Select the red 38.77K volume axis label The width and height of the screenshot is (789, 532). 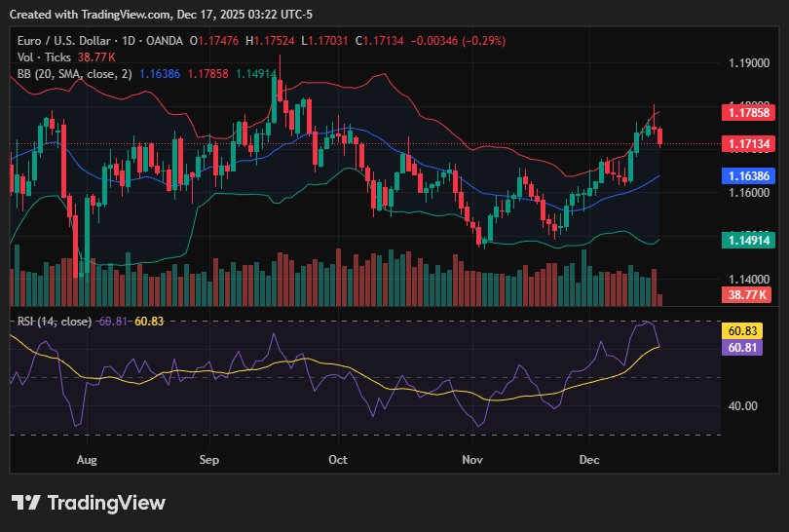[x=751, y=294]
